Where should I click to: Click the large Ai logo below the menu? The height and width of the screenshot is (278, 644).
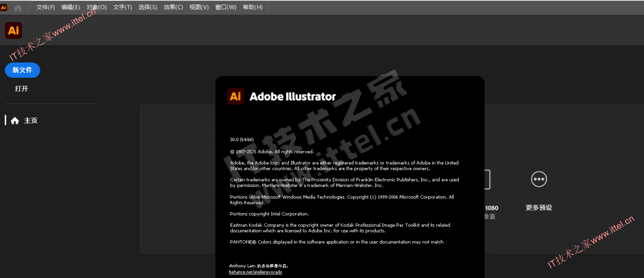pos(13,30)
